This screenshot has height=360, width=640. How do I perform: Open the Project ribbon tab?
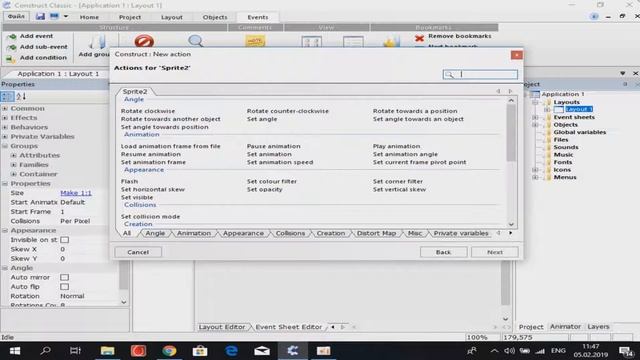[130, 17]
